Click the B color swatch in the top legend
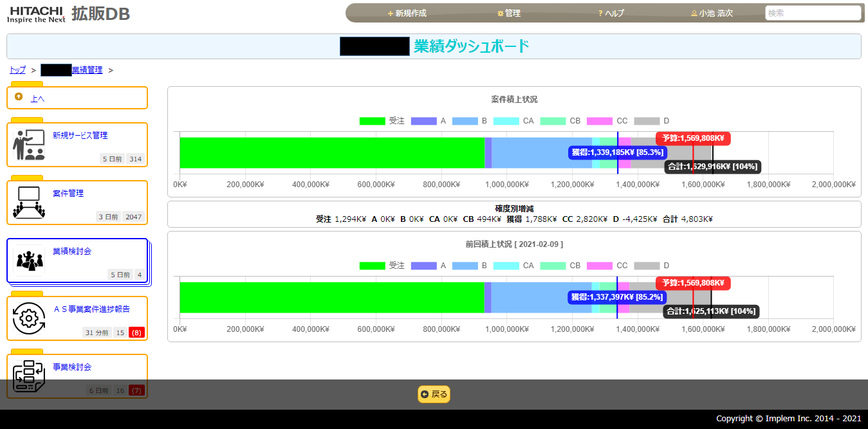 465,121
